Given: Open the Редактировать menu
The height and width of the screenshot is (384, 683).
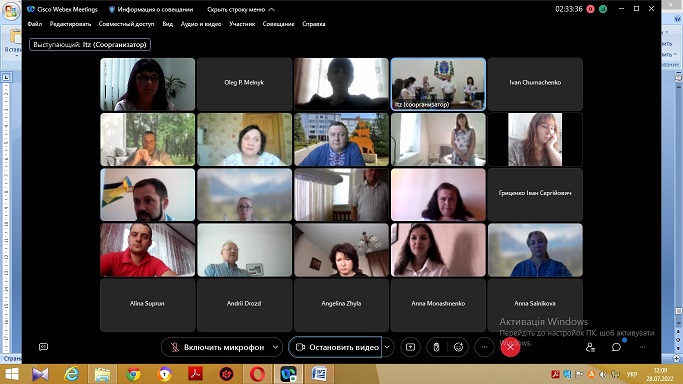Looking at the screenshot, I should pos(70,24).
